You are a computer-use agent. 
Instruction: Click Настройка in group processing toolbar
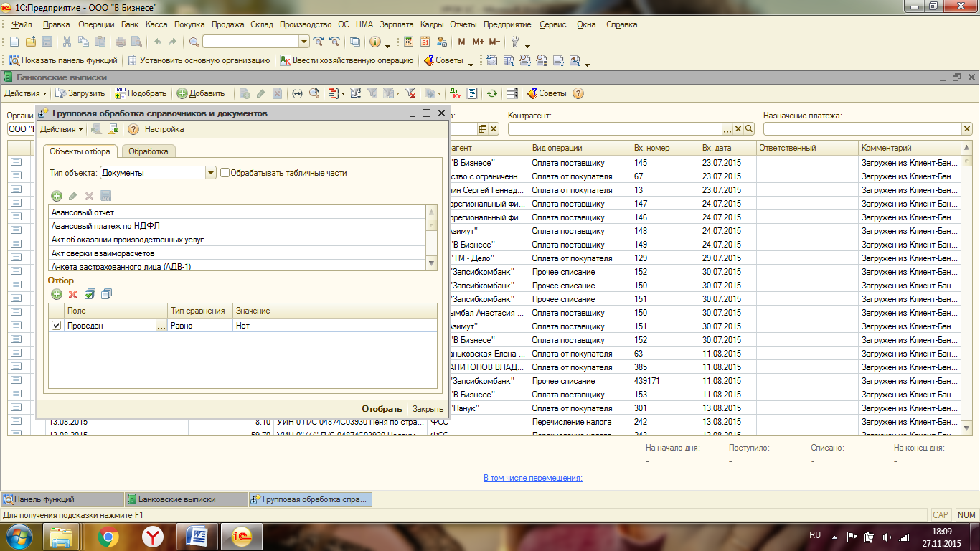(x=164, y=129)
